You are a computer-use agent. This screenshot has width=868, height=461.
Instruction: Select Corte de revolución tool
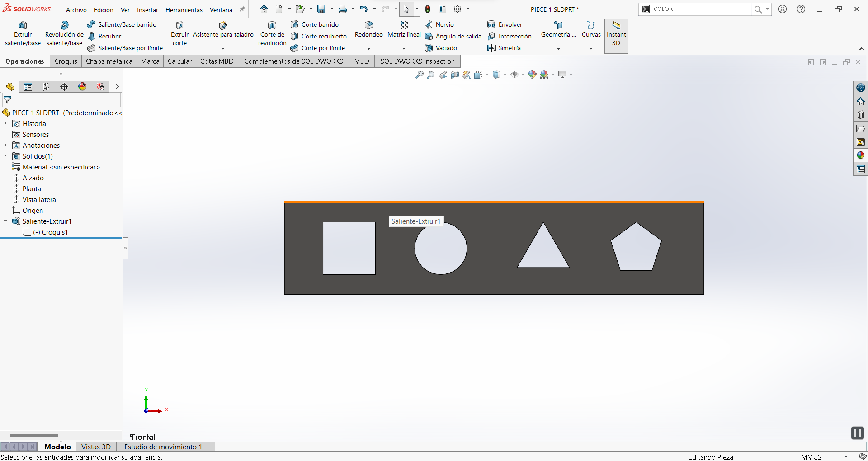272,34
